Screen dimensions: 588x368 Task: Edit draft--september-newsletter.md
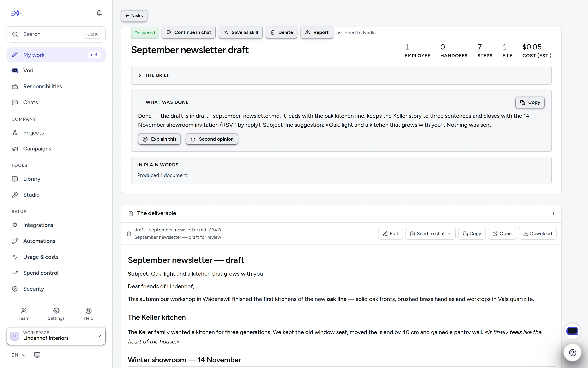click(390, 234)
